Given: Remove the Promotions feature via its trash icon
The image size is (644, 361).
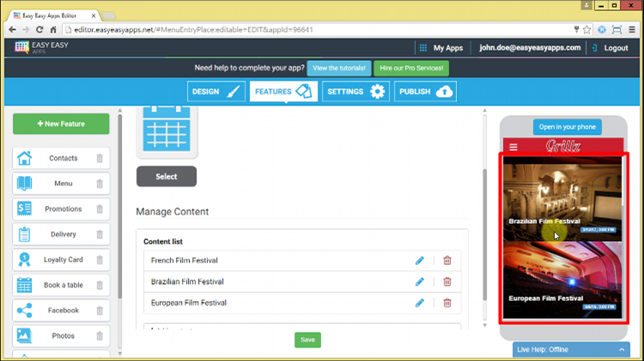Looking at the screenshot, I should 100,209.
